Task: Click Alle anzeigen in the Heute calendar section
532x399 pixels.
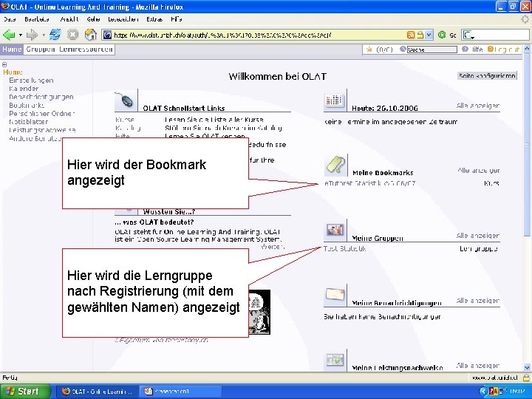Action: 478,106
